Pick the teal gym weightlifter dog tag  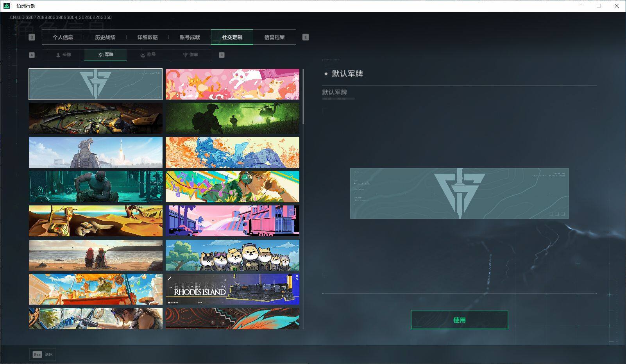coord(96,187)
